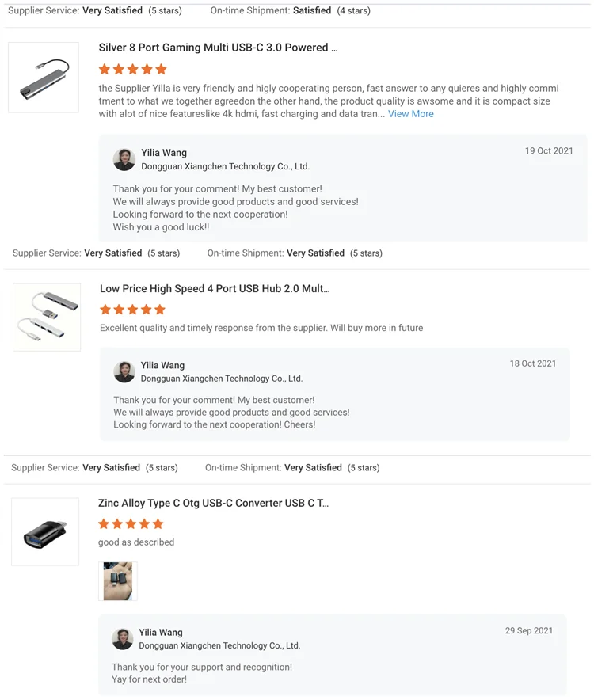Click Yilia Wang's avatar in the 19 Oct reply

click(x=124, y=159)
